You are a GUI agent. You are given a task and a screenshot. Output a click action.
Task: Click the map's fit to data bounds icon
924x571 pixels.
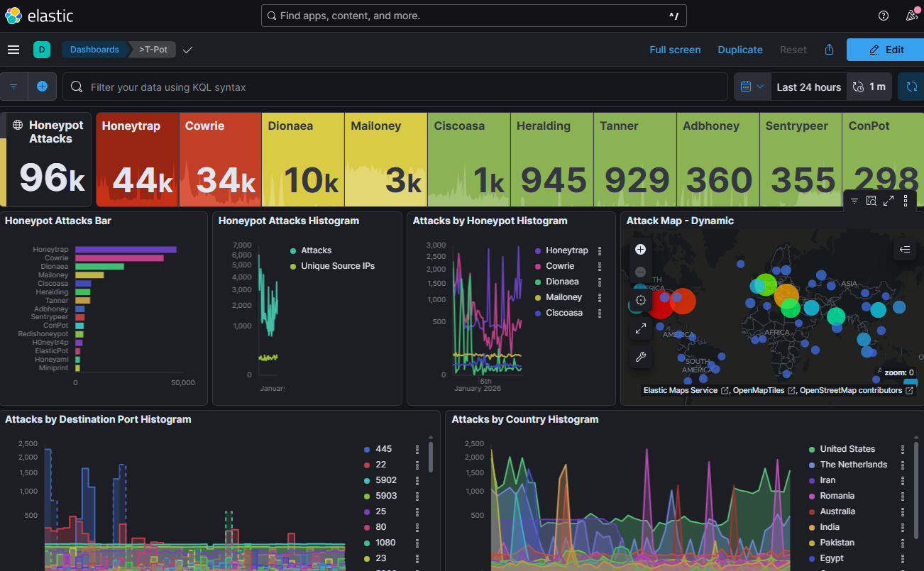(x=640, y=300)
